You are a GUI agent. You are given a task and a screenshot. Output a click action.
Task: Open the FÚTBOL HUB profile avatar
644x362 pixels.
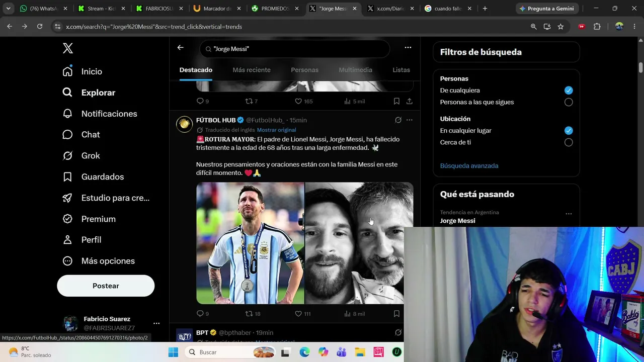(185, 124)
